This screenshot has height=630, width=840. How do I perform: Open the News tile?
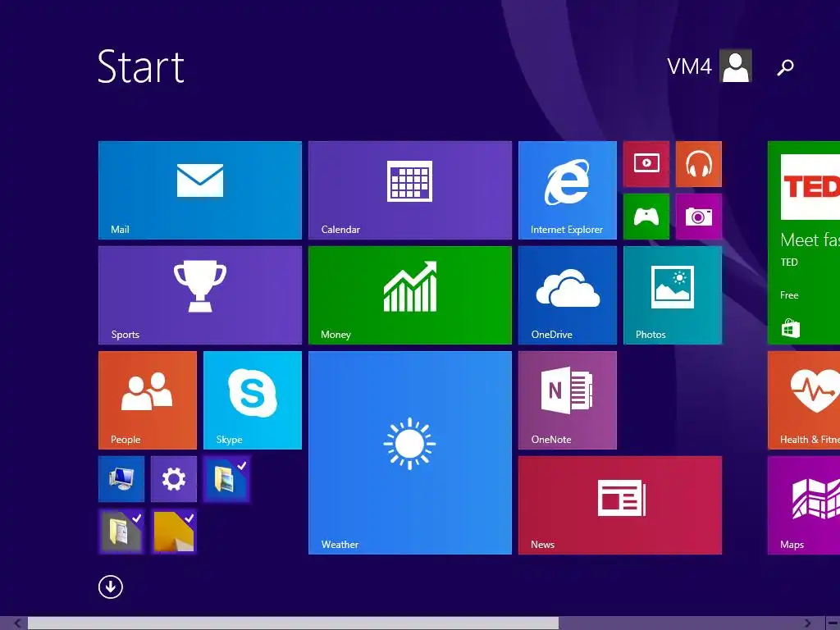coord(620,505)
